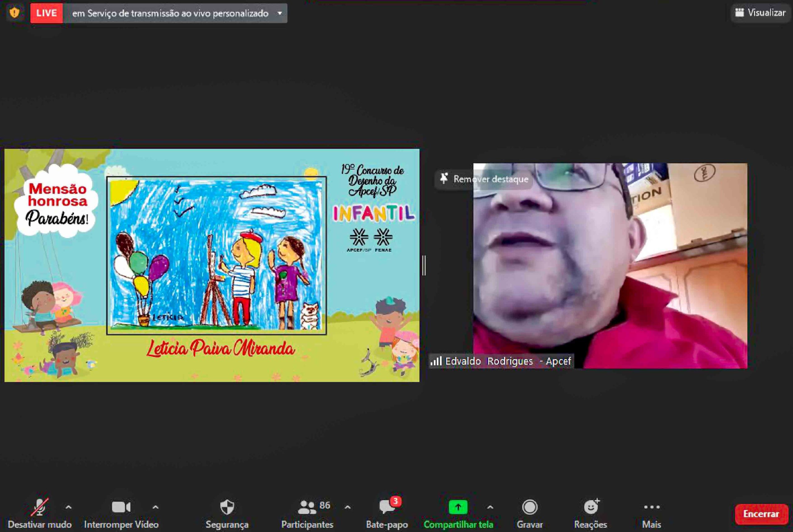The height and width of the screenshot is (532, 793).
Task: Open the Visualizar view options
Action: click(760, 13)
